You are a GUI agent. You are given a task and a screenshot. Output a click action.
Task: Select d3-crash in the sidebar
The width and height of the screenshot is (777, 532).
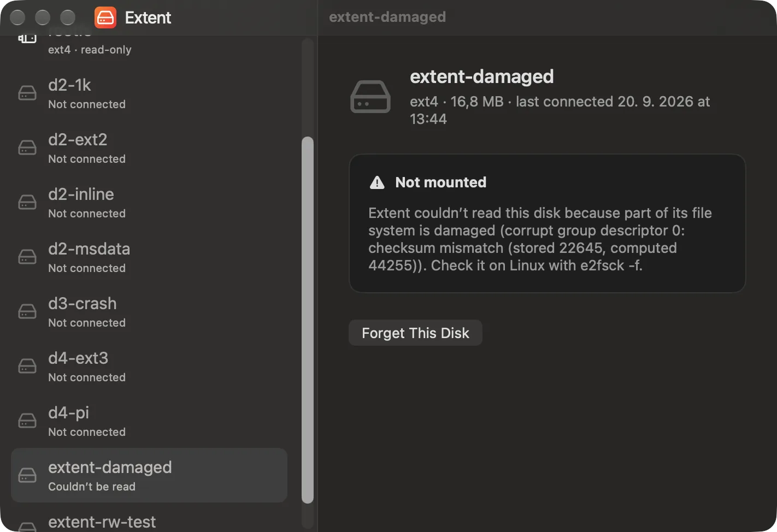[x=149, y=311]
